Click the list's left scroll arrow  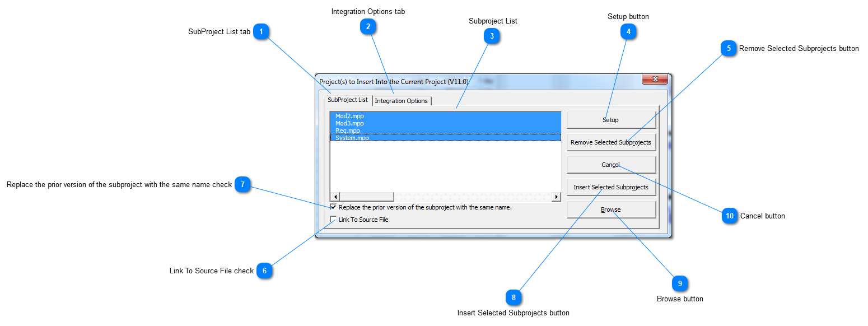(335, 197)
